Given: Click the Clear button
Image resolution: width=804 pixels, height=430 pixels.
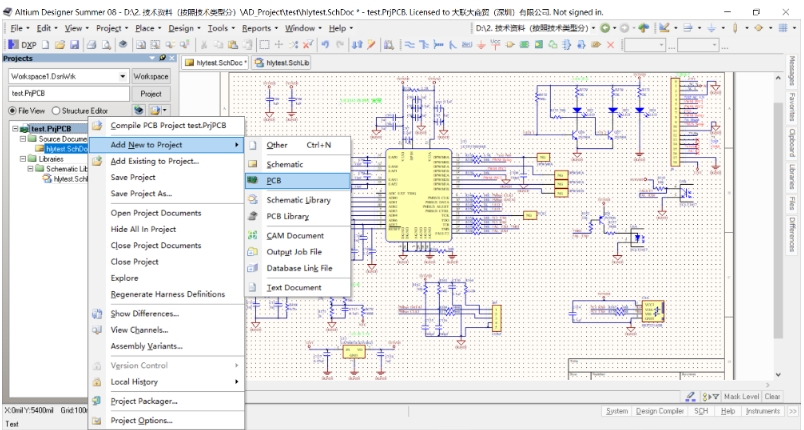Looking at the screenshot, I should click(772, 396).
